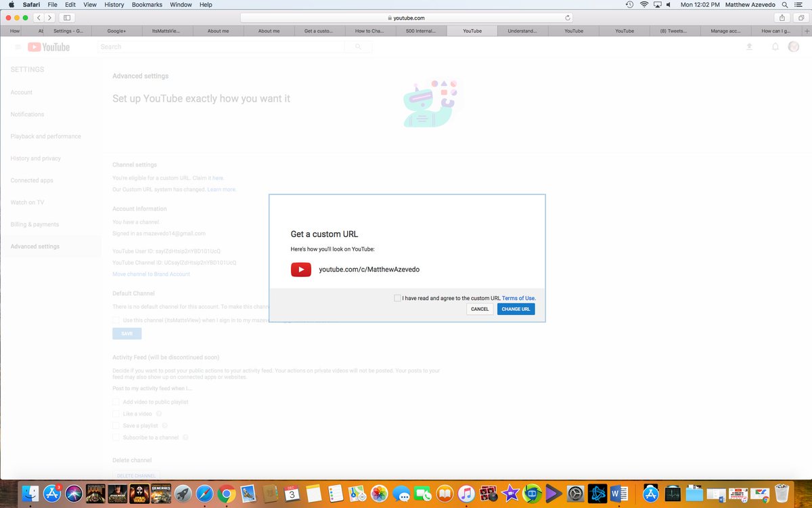Image resolution: width=812 pixels, height=508 pixels.
Task: Click the YouTube logo
Action: [x=49, y=47]
